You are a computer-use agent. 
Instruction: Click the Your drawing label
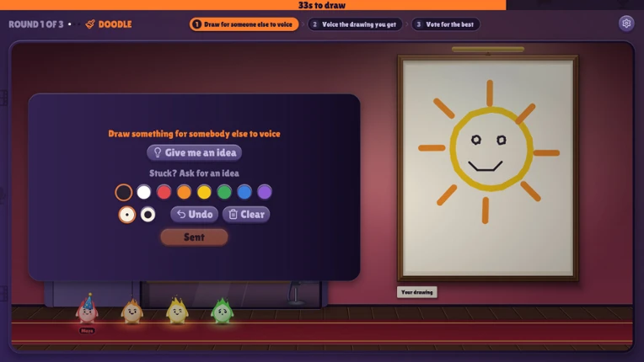pyautogui.click(x=417, y=292)
